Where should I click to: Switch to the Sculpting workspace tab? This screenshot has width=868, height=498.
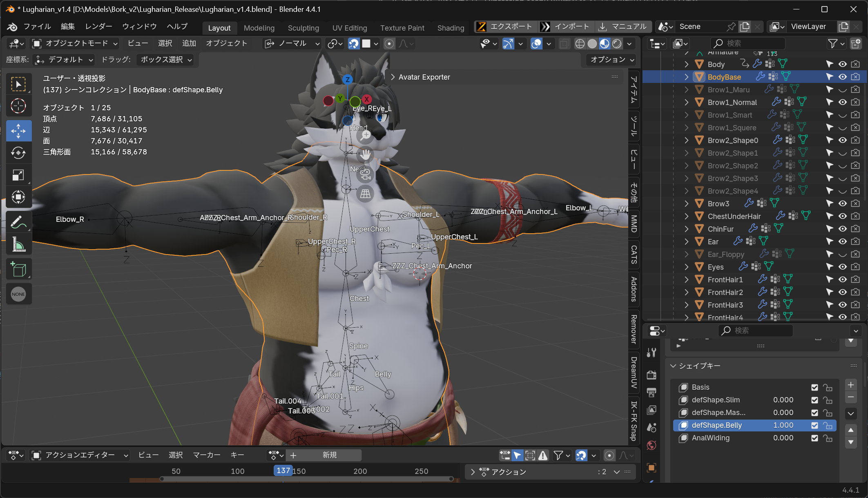point(303,28)
